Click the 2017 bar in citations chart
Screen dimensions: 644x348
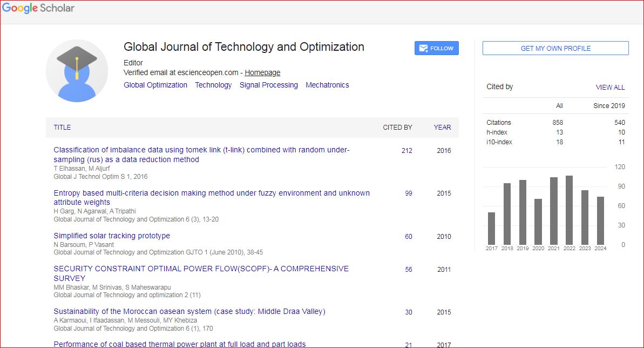491,228
